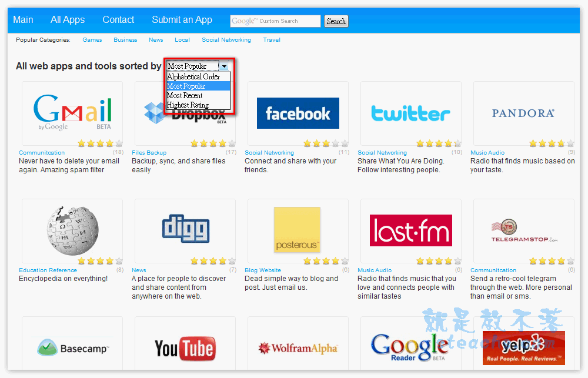Choose Highest Rating sort option
This screenshot has width=588, height=378.
[x=198, y=105]
